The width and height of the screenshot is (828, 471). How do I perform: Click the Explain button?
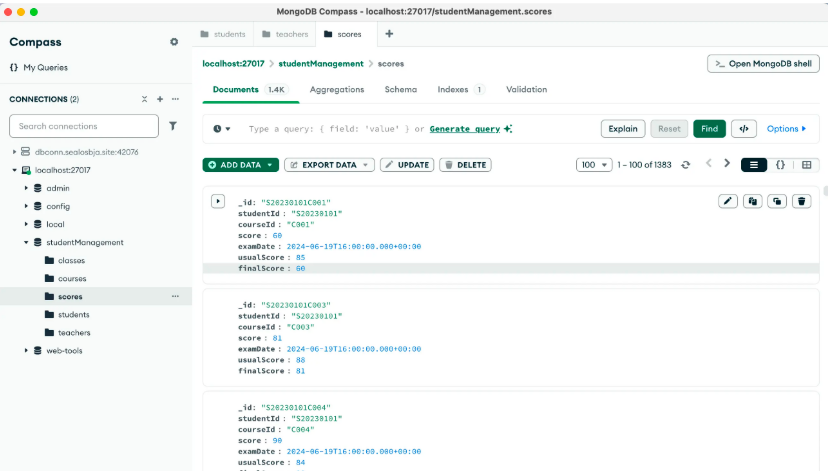pos(623,129)
